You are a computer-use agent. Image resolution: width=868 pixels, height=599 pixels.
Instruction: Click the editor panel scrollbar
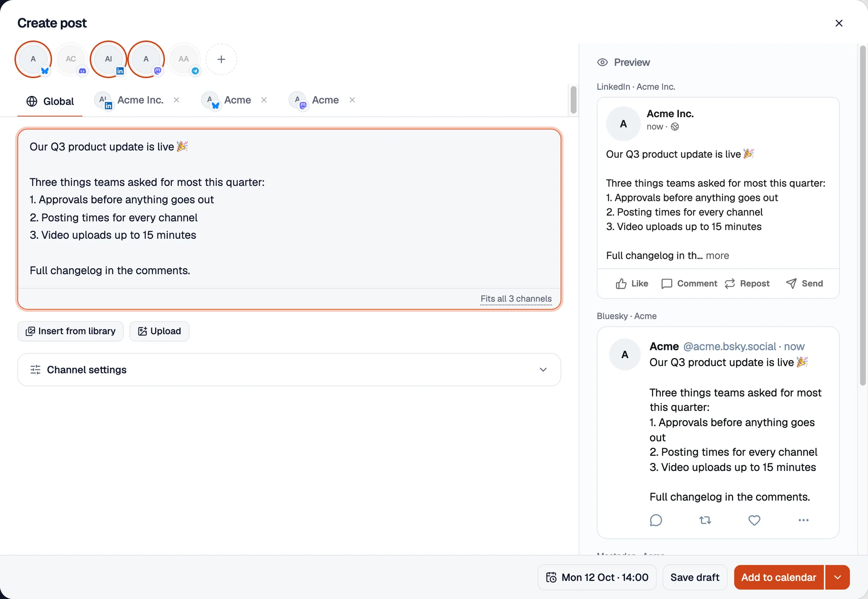click(573, 100)
